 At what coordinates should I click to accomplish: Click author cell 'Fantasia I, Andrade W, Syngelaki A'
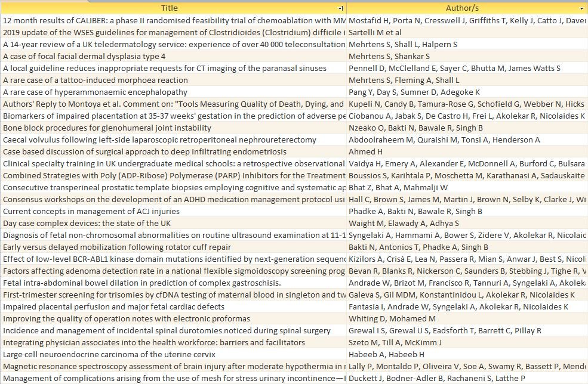click(x=467, y=307)
